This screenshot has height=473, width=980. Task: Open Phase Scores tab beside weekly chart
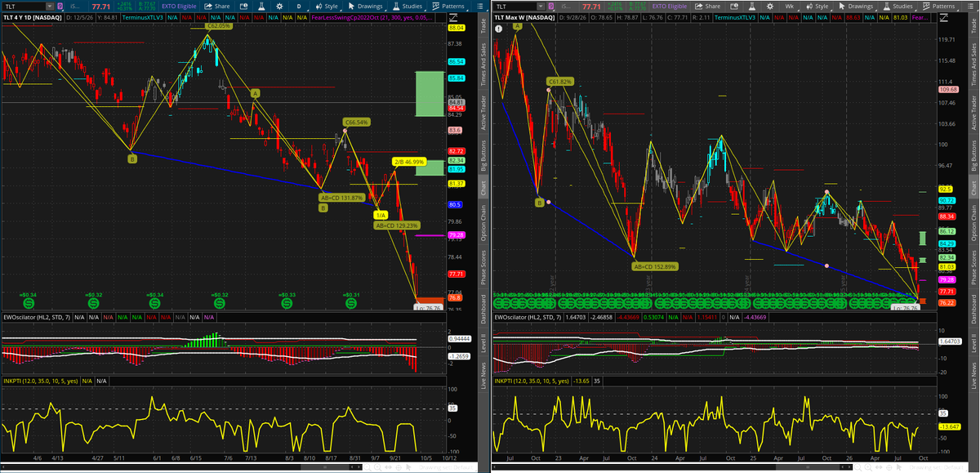[973, 268]
